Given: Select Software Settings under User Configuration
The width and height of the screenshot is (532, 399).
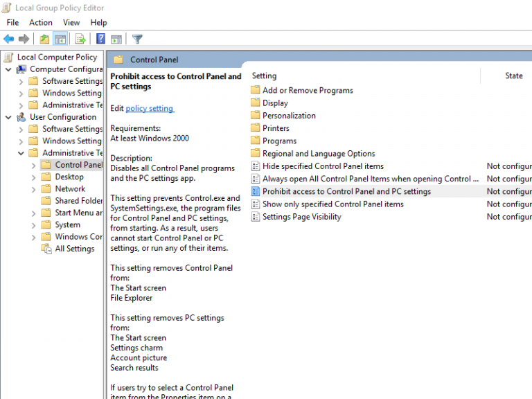Looking at the screenshot, I should [72, 129].
